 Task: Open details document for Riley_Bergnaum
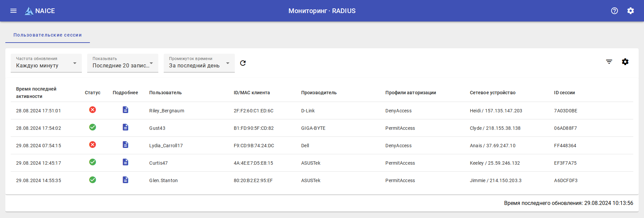pos(125,110)
